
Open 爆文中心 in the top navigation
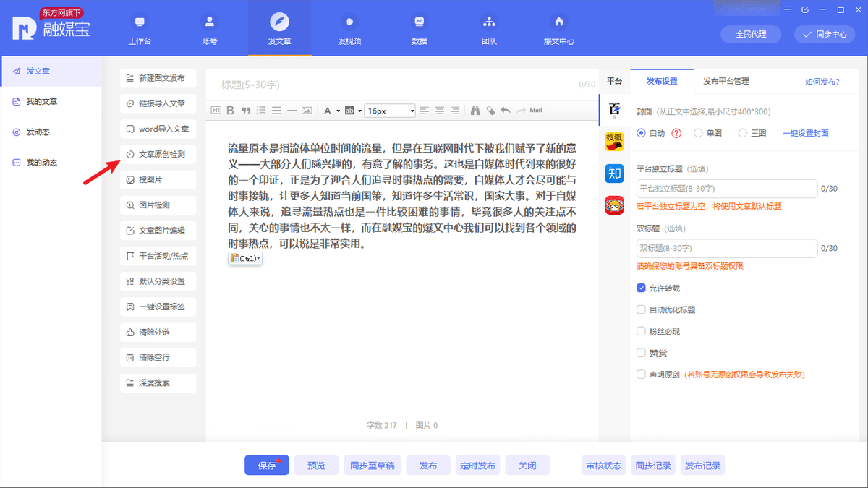[x=558, y=27]
